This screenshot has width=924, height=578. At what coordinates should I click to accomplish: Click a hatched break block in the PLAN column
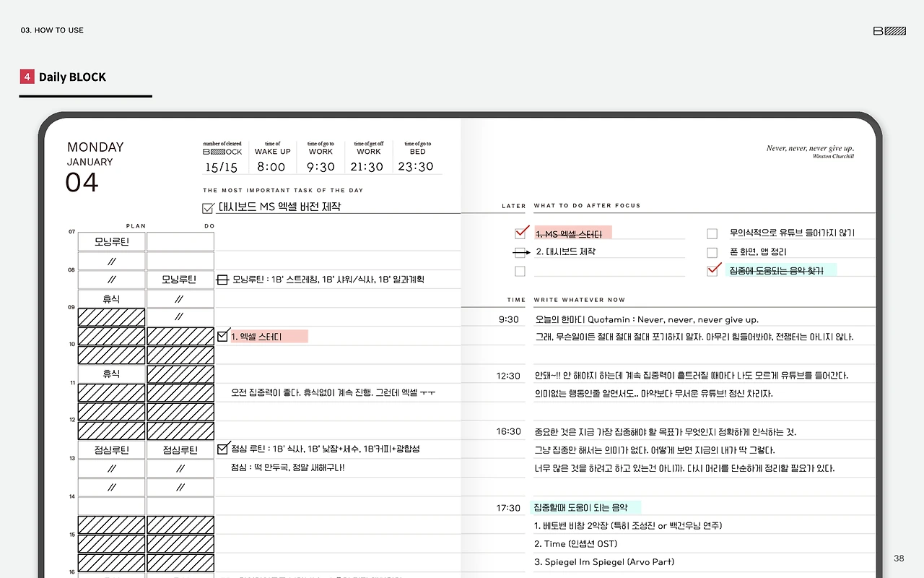110,316
